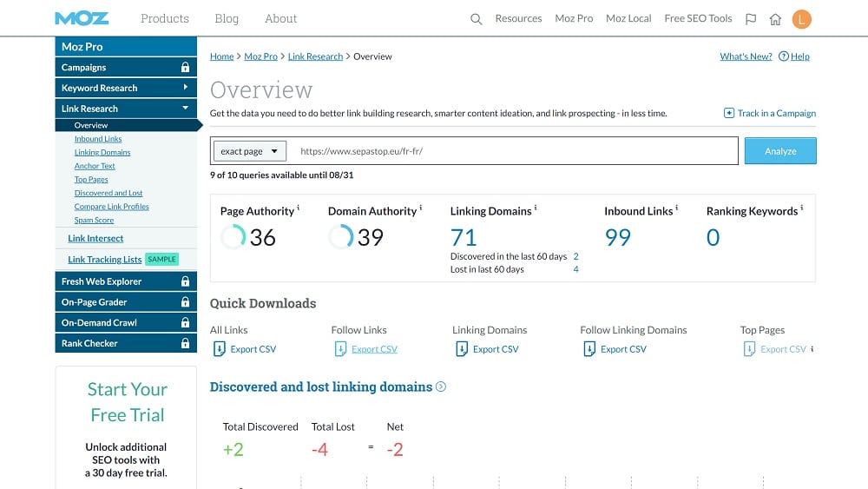Image resolution: width=868 pixels, height=489 pixels.
Task: Click the Moz logo
Action: click(82, 18)
